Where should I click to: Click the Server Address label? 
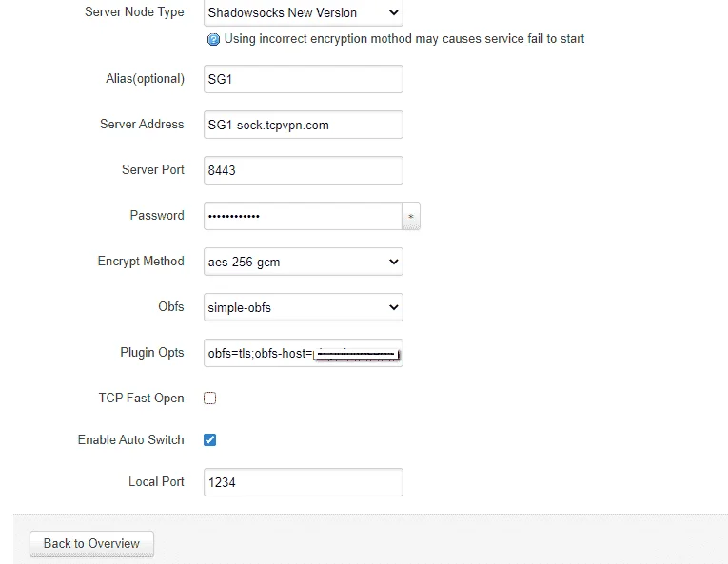click(x=142, y=124)
